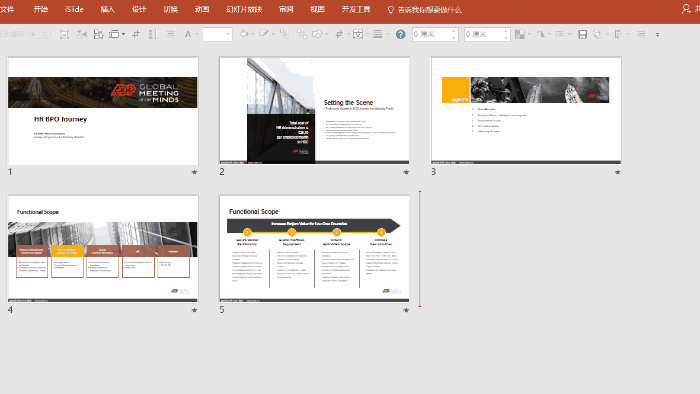700x394 pixels.
Task: Switch to the 开始 ribbon tab
Action: tap(41, 9)
